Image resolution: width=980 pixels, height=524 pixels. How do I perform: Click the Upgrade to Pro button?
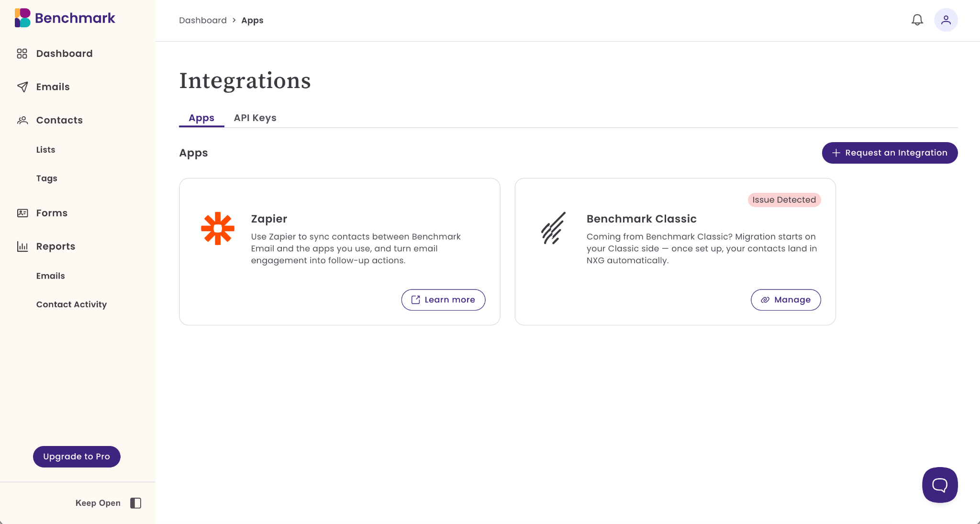point(77,457)
